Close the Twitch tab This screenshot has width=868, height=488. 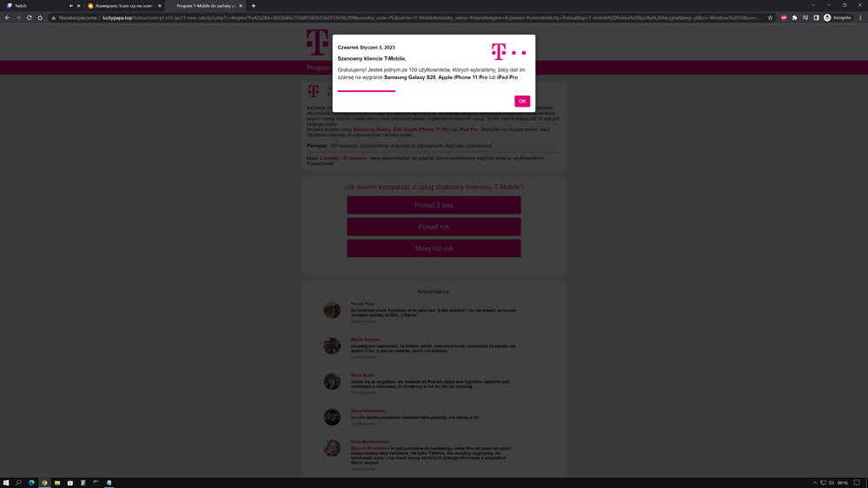78,5
